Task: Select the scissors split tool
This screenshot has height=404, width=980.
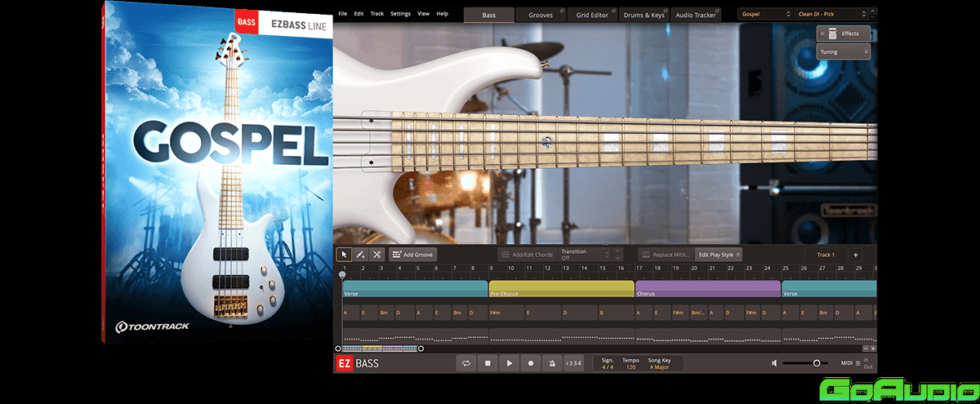Action: [377, 255]
